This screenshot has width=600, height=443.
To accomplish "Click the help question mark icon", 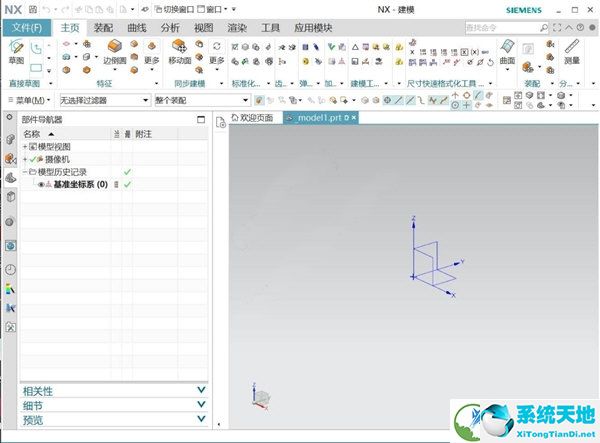I will 580,27.
